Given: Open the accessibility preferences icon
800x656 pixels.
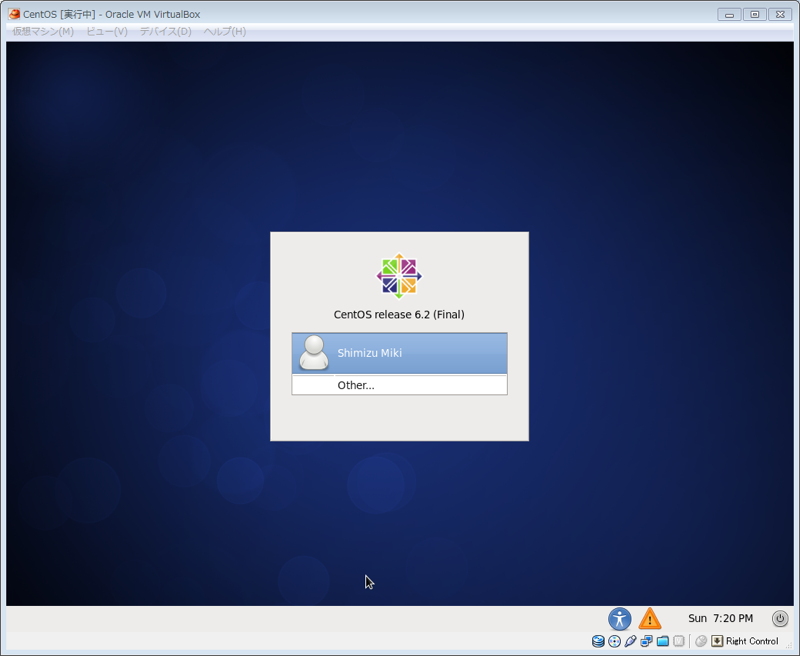Looking at the screenshot, I should point(619,619).
